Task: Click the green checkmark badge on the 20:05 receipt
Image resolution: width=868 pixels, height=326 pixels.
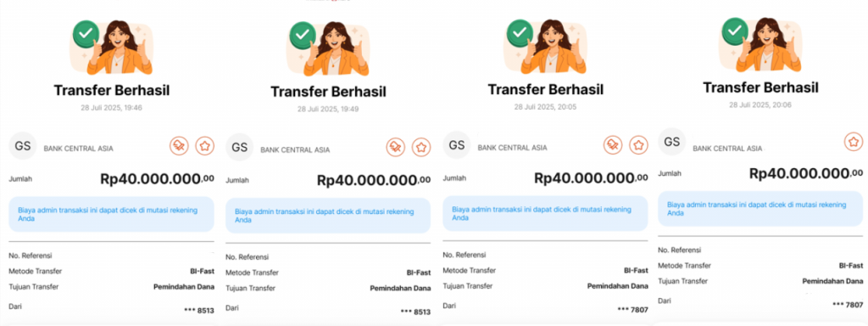Action: coord(520,33)
